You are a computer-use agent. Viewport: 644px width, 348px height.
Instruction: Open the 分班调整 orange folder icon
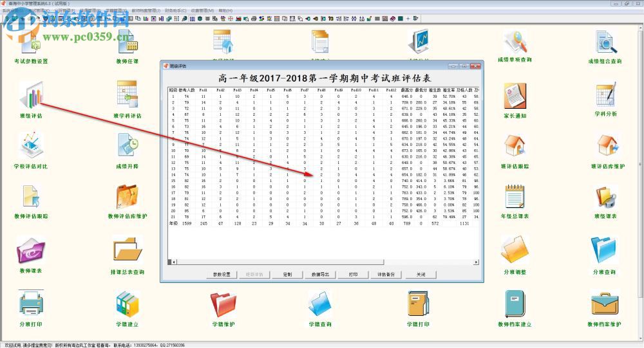pyautogui.click(x=515, y=250)
